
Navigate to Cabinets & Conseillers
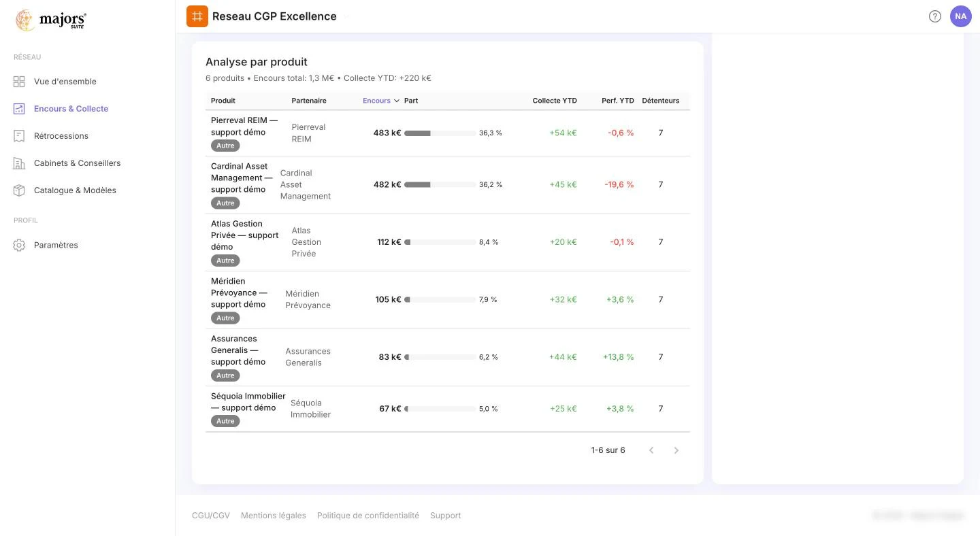click(78, 163)
